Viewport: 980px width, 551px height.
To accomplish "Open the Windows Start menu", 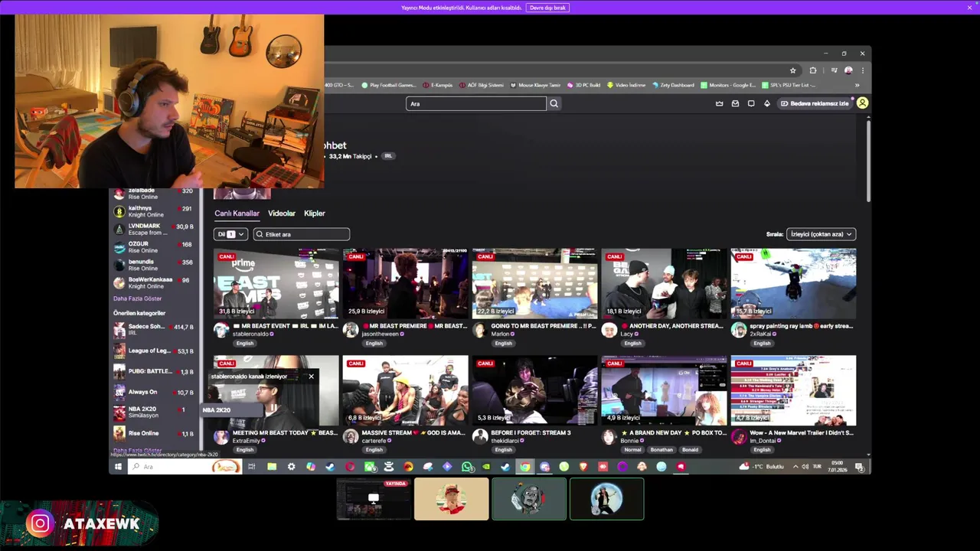I will [x=118, y=467].
